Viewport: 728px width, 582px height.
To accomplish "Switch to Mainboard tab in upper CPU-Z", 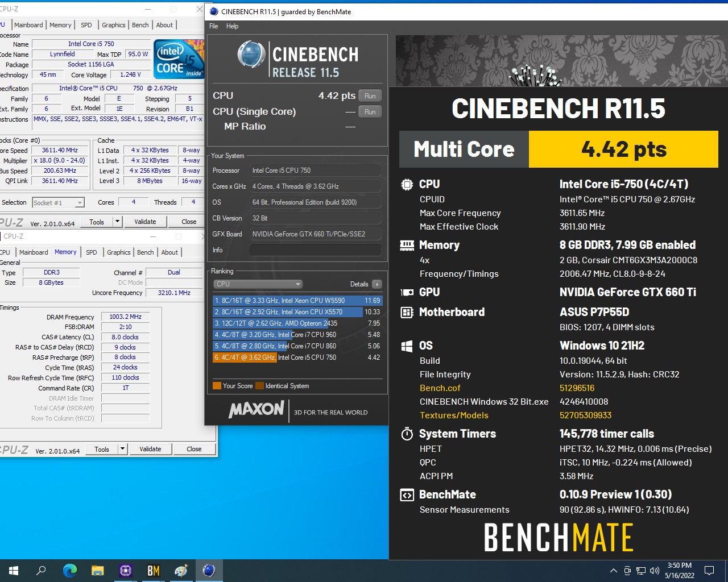I will 28,25.
